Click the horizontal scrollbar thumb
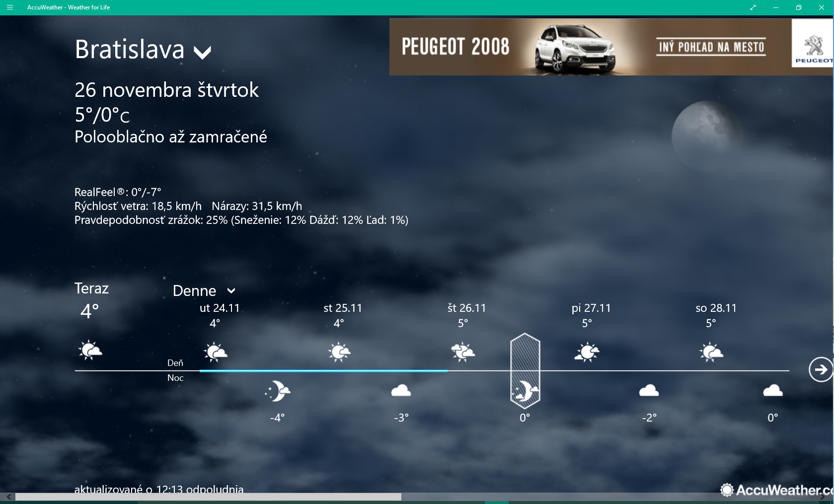834x504 pixels. coord(208,497)
